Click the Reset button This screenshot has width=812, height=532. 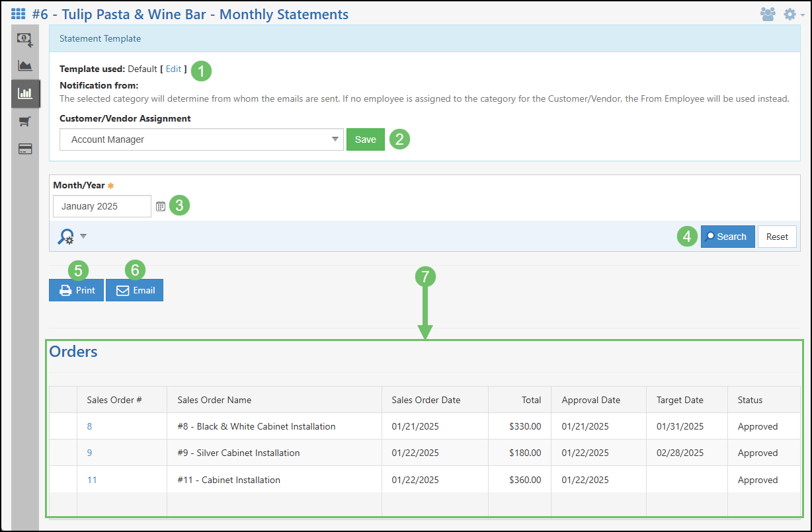coord(777,237)
